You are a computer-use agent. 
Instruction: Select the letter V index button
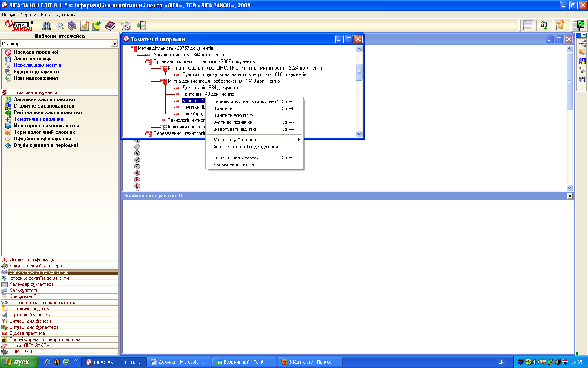[x=137, y=153]
